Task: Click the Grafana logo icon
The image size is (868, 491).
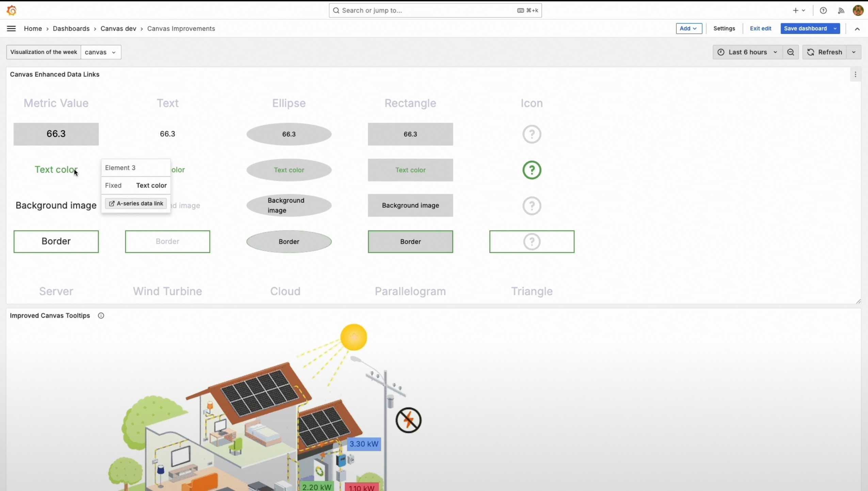Action: pos(12,11)
